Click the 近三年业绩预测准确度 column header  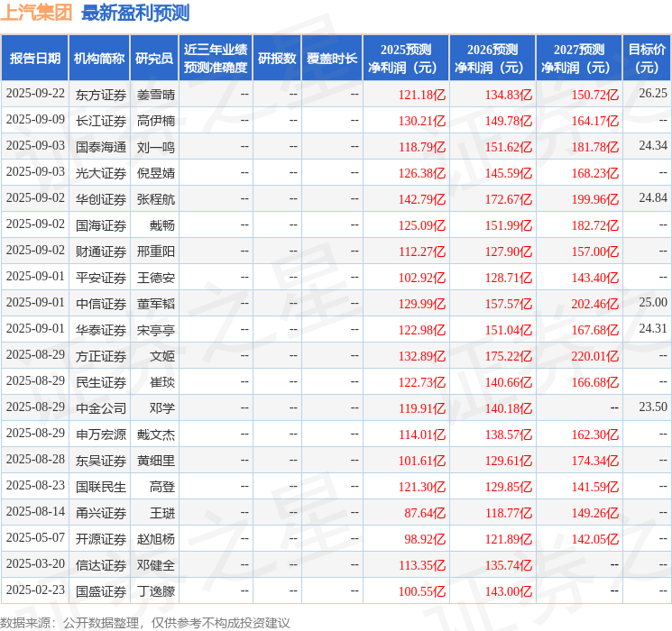point(216,59)
